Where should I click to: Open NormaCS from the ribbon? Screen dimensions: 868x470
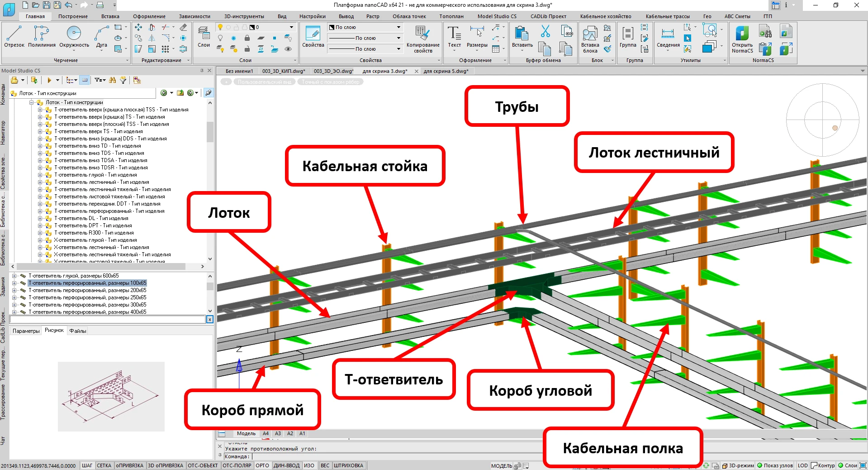click(742, 39)
